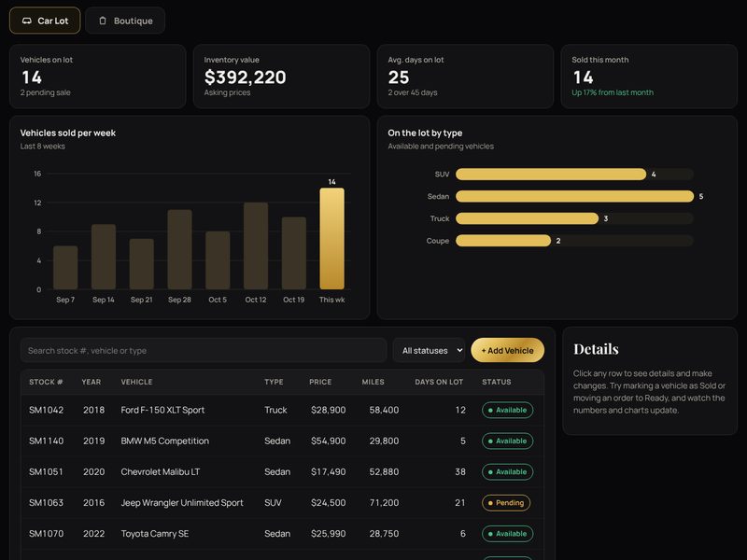747x560 pixels.
Task: Click the shopping bag icon in Boutique tab
Action: coord(103,21)
